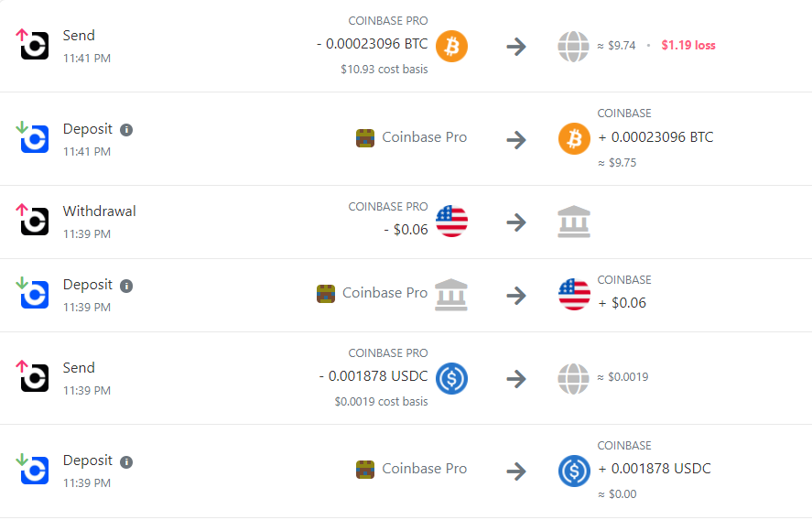Click the info icon beside the 11:41 PM Deposit
Viewport: 812px width, 520px height.
126,130
